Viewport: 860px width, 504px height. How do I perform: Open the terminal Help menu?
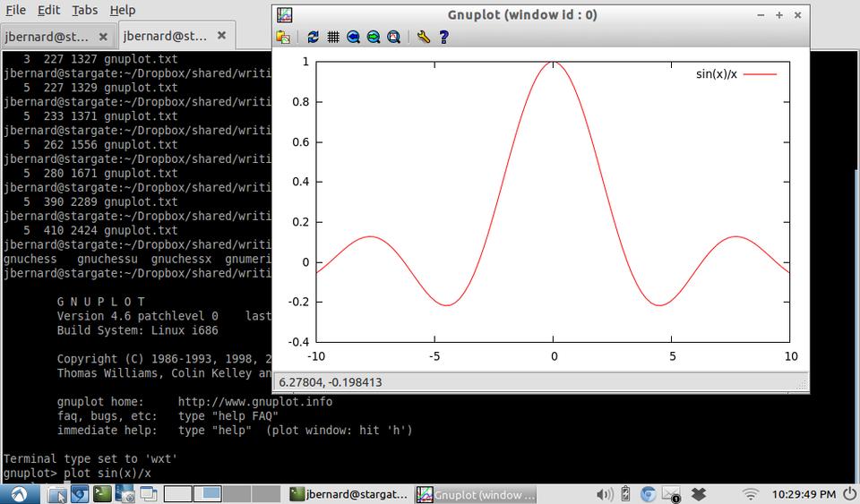tap(123, 10)
